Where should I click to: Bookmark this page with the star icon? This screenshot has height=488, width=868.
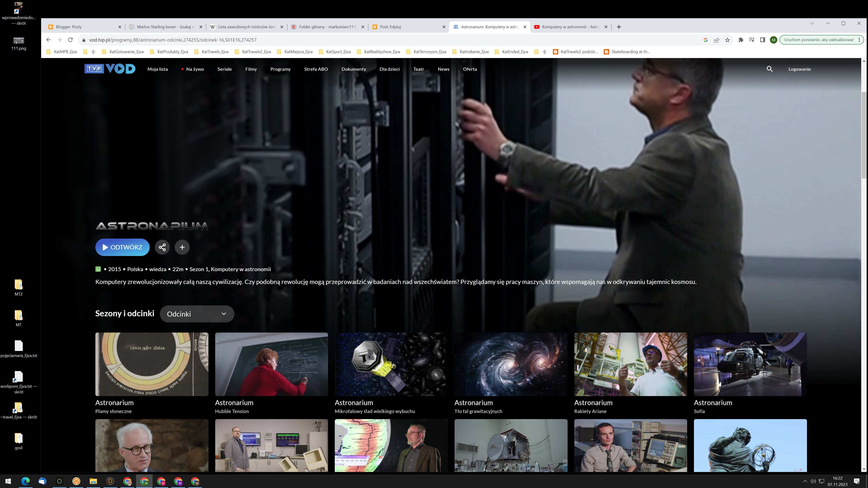click(727, 40)
